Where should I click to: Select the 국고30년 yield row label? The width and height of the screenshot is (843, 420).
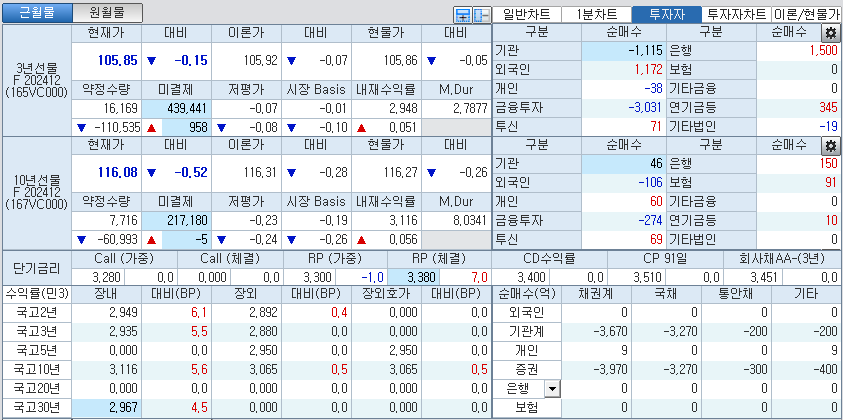(37, 408)
